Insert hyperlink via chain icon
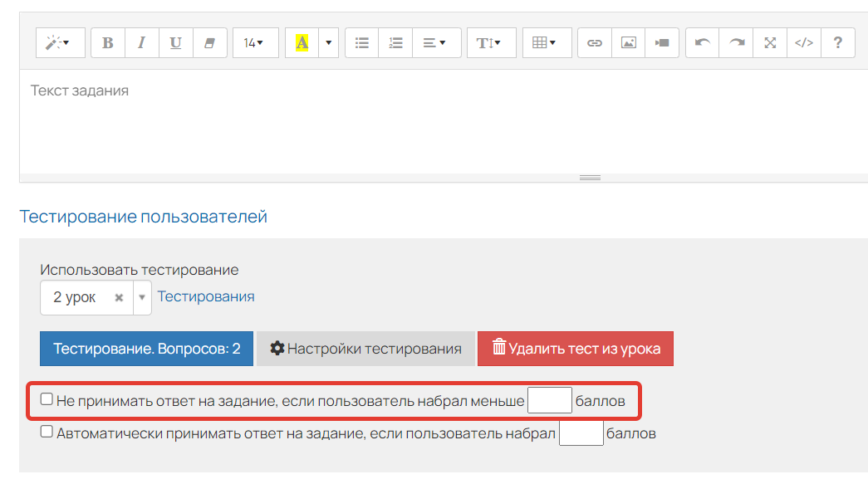868x479 pixels. coord(595,42)
